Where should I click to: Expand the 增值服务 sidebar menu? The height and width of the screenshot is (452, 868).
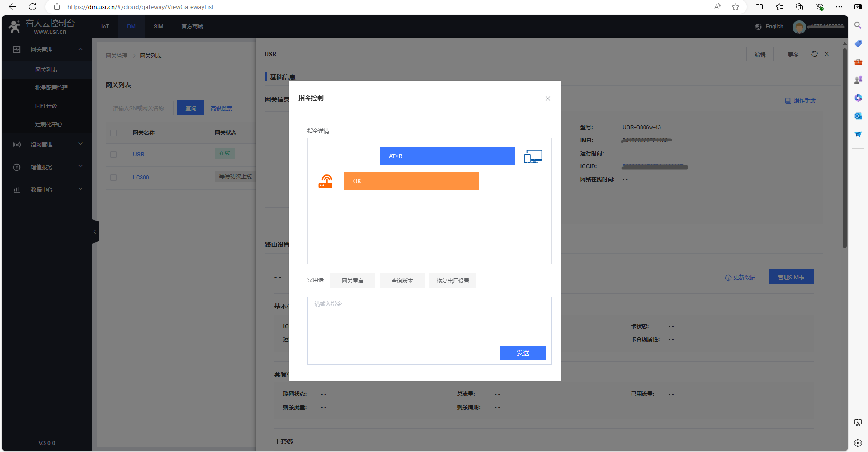pos(47,167)
